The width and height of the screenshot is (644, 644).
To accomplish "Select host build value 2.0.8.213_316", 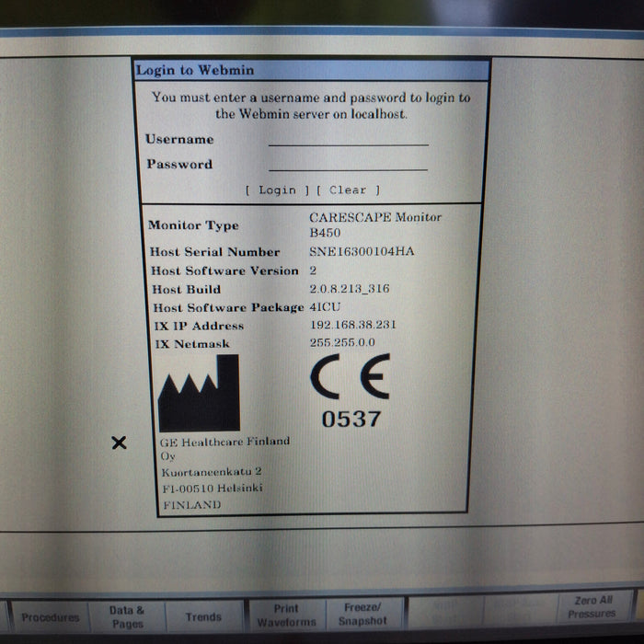I will [349, 288].
